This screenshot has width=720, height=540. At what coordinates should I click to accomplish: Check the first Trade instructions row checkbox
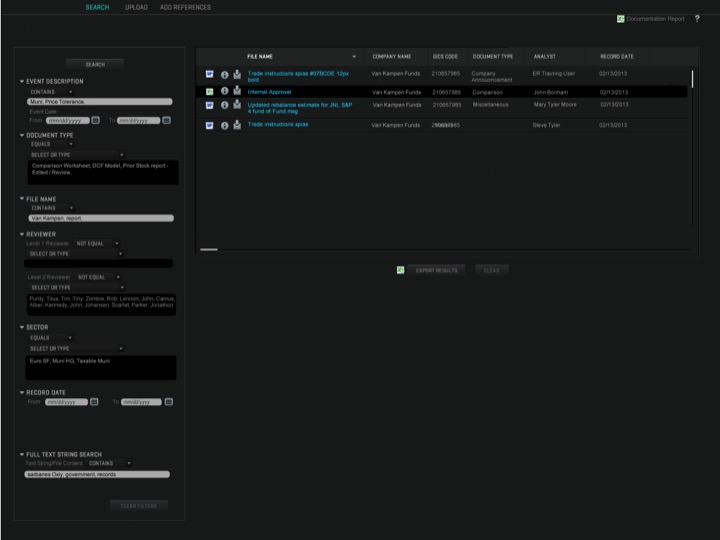pos(210,75)
